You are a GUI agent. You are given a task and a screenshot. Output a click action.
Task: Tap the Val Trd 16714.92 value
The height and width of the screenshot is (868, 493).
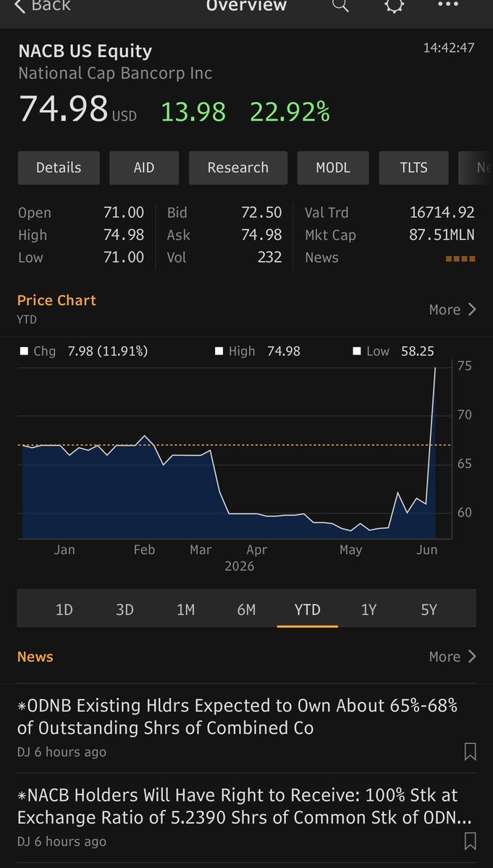coord(442,213)
